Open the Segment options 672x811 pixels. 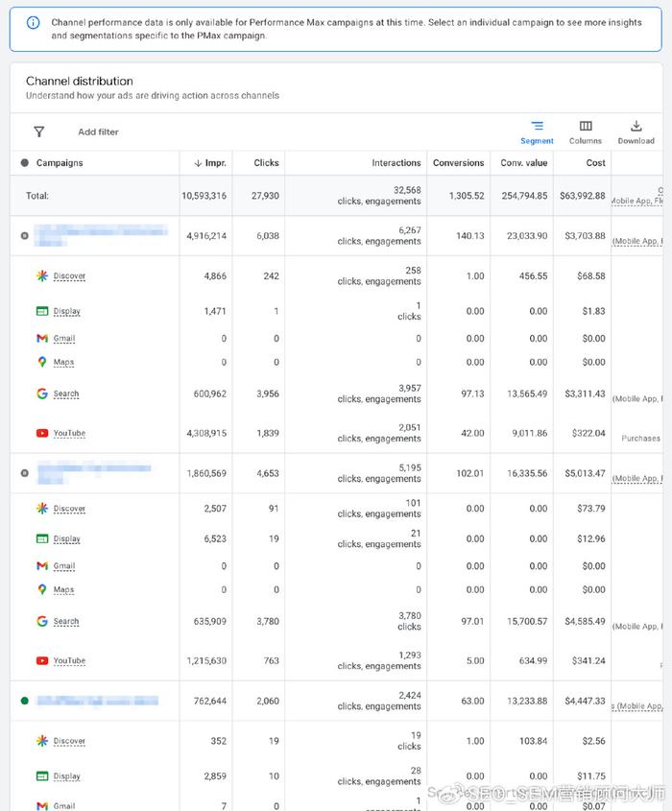[x=537, y=131]
